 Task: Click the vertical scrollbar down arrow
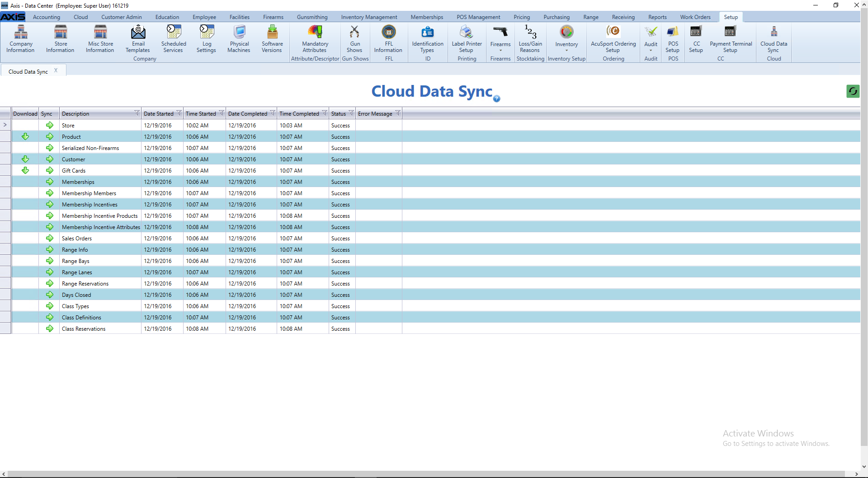[864, 467]
